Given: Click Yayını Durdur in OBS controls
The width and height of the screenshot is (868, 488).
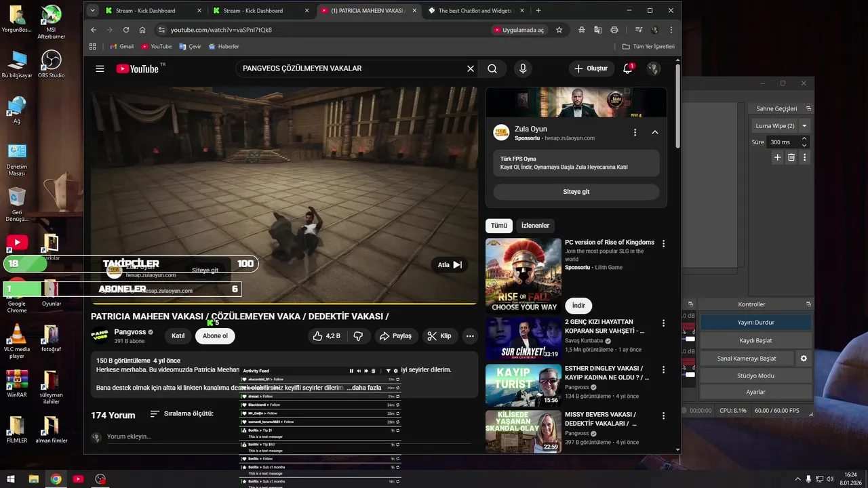Looking at the screenshot, I should (x=755, y=323).
